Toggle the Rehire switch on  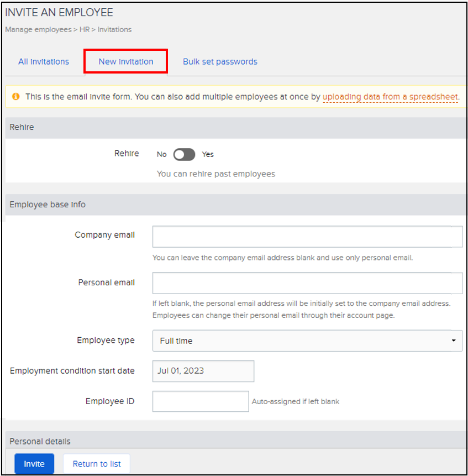[184, 154]
